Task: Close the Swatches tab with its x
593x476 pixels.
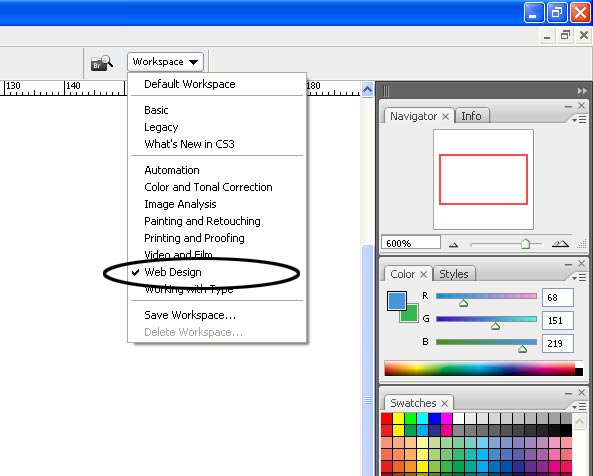Action: (x=445, y=403)
